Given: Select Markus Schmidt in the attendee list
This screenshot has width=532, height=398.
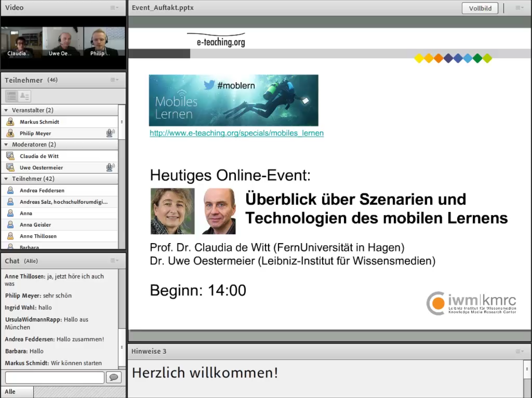Looking at the screenshot, I should [x=60, y=122].
